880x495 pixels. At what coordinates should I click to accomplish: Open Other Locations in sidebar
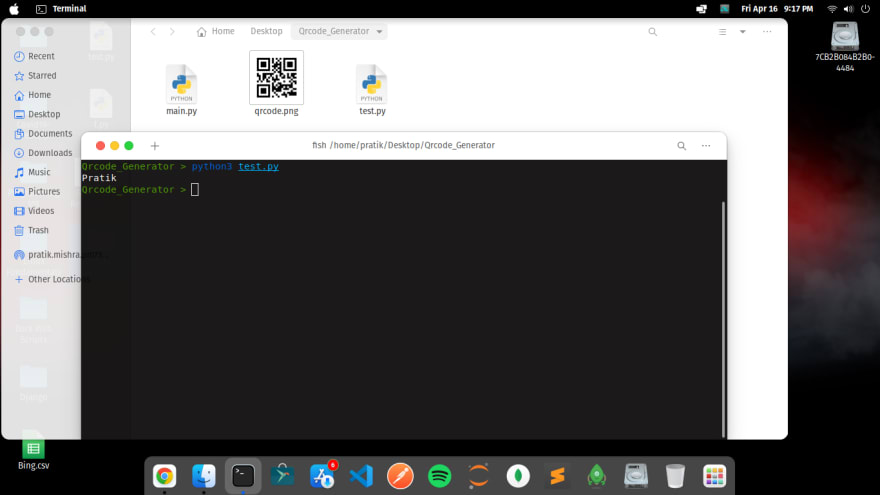47,279
